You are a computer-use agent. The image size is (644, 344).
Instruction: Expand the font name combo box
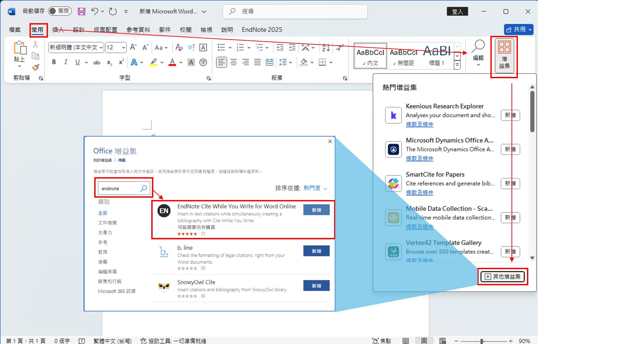tap(101, 48)
